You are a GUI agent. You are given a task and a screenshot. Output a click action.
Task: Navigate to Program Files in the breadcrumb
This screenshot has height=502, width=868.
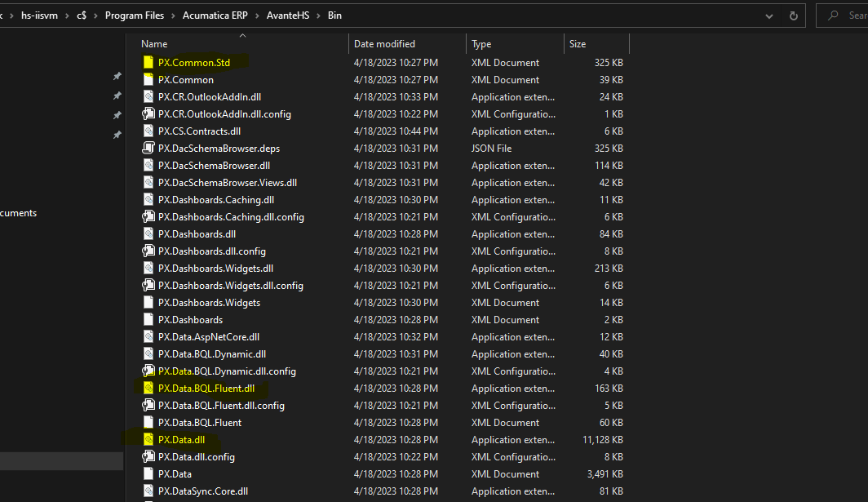point(135,16)
